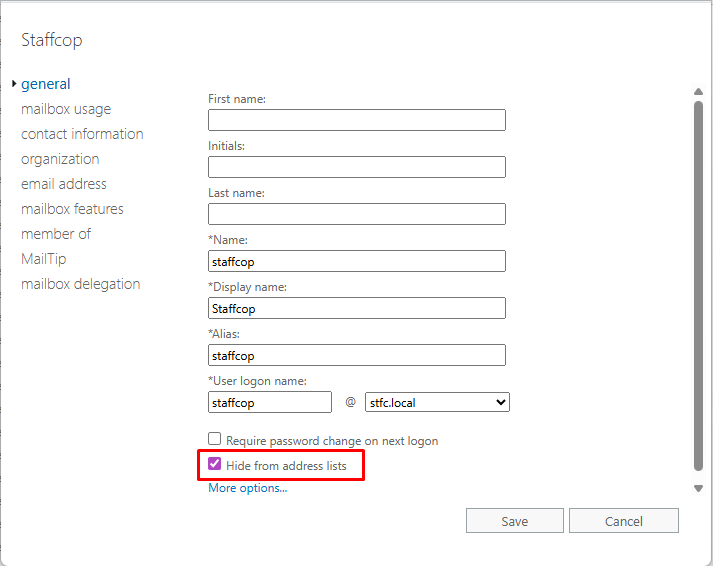The width and height of the screenshot is (713, 566).
Task: Click the User logon name field
Action: pyautogui.click(x=270, y=402)
